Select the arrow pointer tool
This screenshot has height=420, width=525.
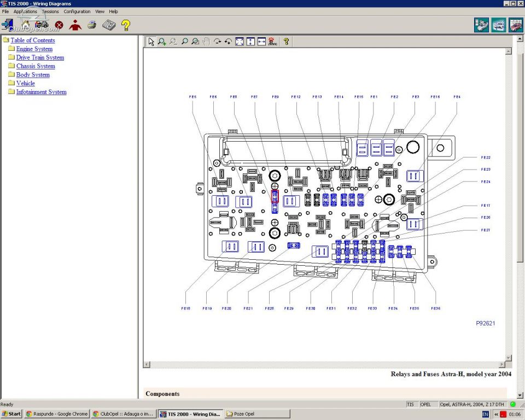coord(151,42)
